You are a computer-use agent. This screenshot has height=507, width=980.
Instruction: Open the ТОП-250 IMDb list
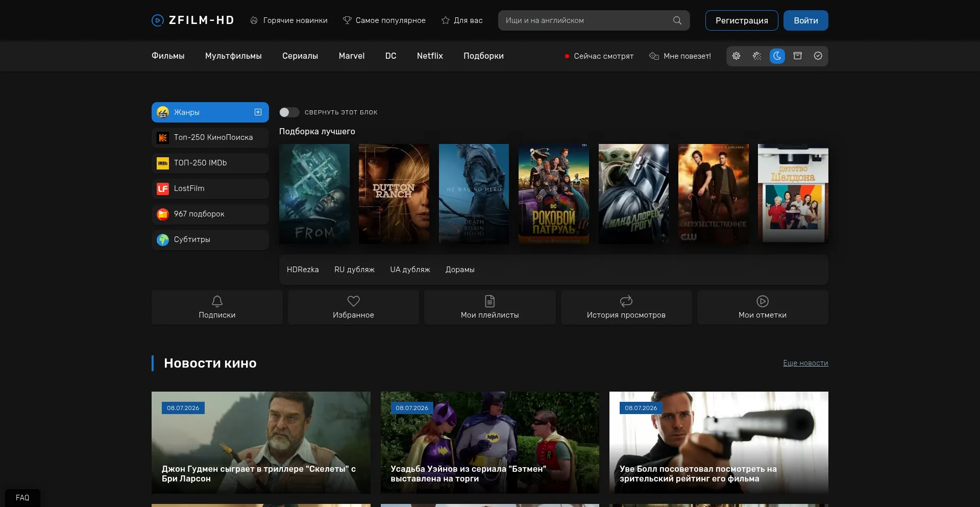tap(210, 163)
